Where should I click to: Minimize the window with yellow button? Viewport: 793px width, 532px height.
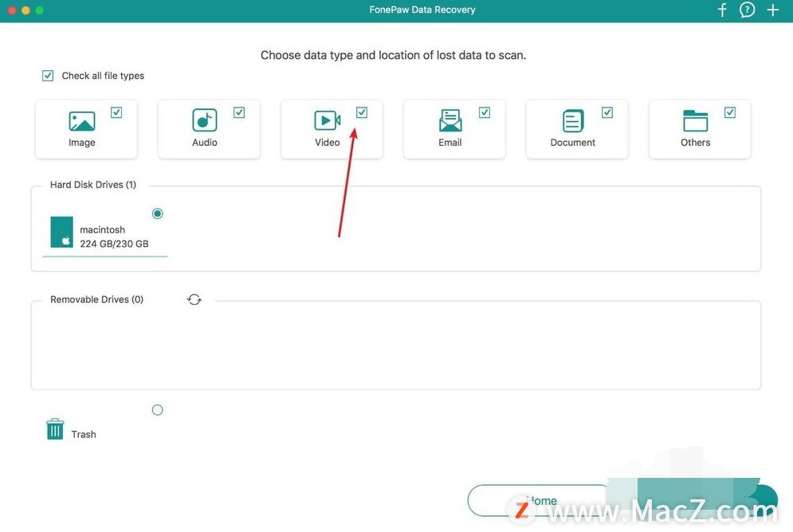click(26, 10)
